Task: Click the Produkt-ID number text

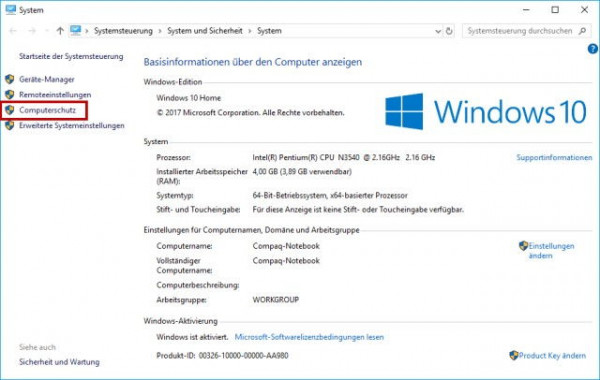Action: coord(243,356)
